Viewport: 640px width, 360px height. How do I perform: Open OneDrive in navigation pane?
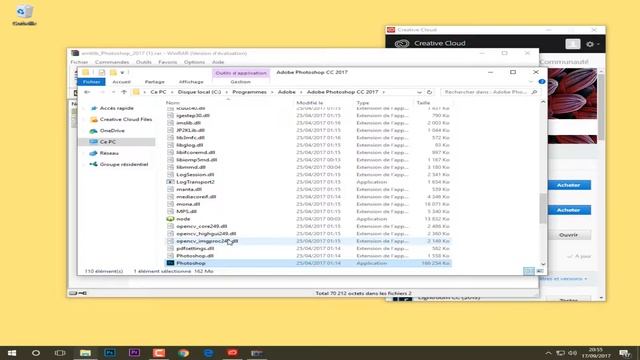click(x=112, y=131)
